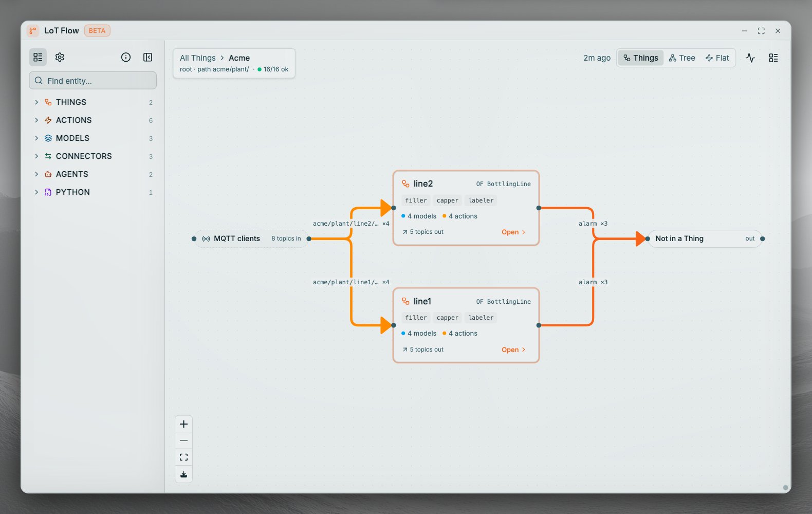The height and width of the screenshot is (514, 812).
Task: Download the flow diagram export
Action: click(x=183, y=474)
